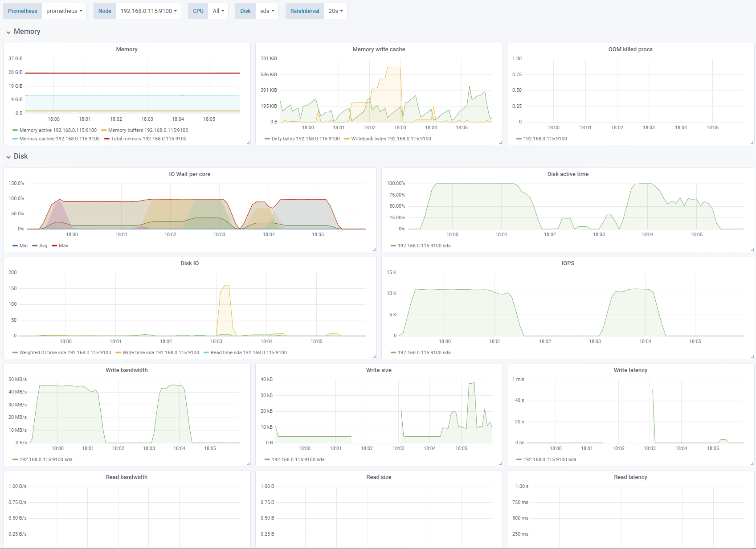Open the Write bandwidth panel title menu
Image resolution: width=756 pixels, height=549 pixels.
pyautogui.click(x=127, y=370)
